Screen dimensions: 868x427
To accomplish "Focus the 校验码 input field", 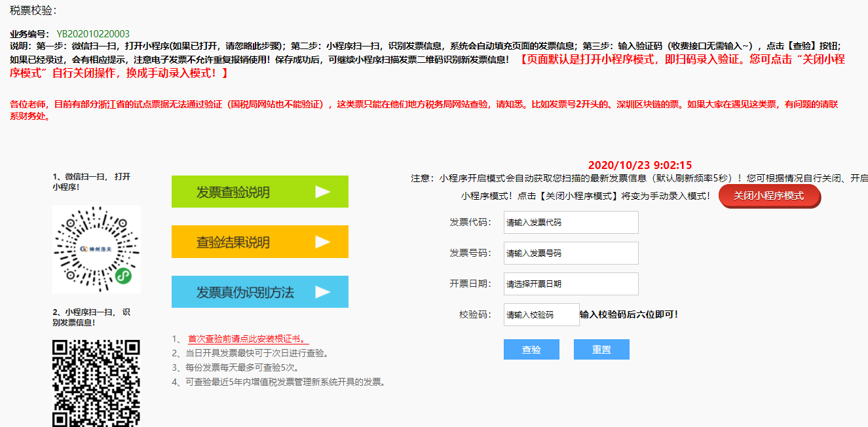I will click(x=541, y=315).
